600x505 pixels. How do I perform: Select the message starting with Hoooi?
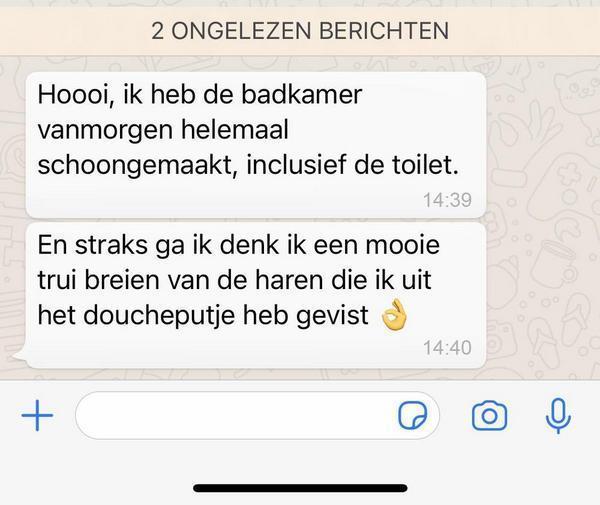[x=256, y=145]
